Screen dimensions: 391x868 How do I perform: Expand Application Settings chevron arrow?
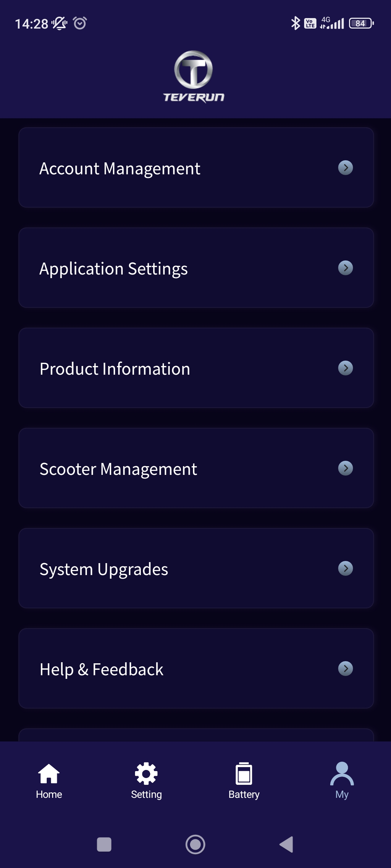(x=345, y=268)
